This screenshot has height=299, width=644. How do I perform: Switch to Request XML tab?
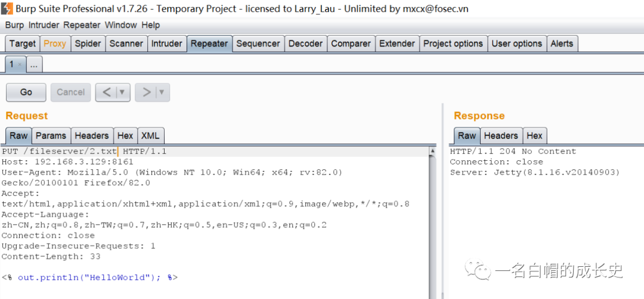151,136
